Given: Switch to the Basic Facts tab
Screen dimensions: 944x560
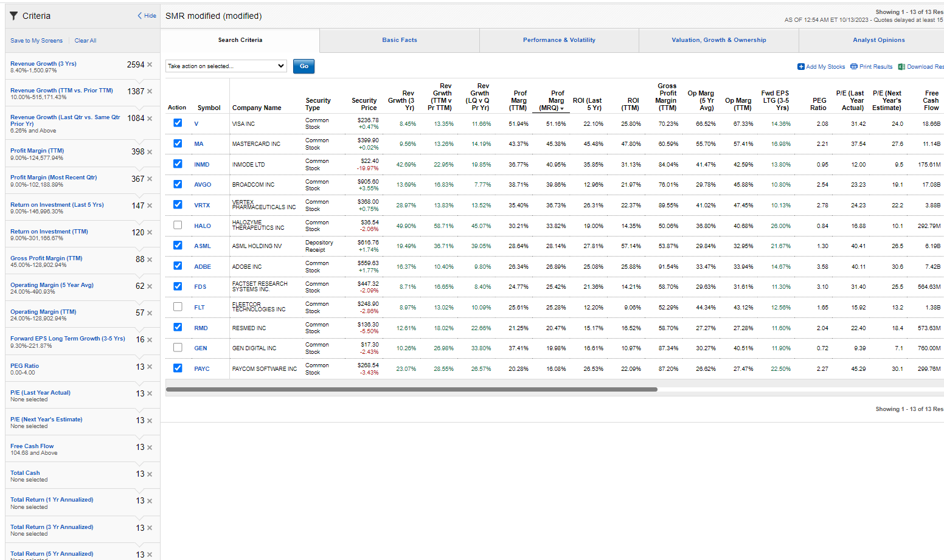Looking at the screenshot, I should tap(400, 40).
